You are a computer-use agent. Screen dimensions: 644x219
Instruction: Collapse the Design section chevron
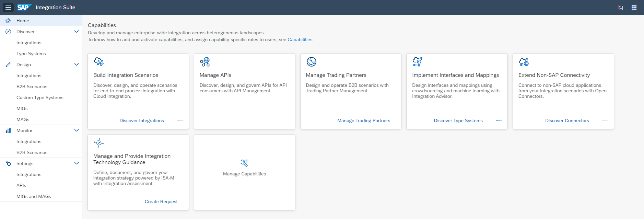click(x=77, y=65)
